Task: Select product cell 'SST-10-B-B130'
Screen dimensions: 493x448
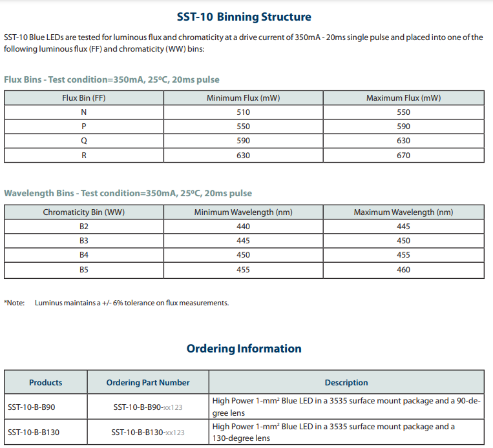Action: tap(46, 433)
